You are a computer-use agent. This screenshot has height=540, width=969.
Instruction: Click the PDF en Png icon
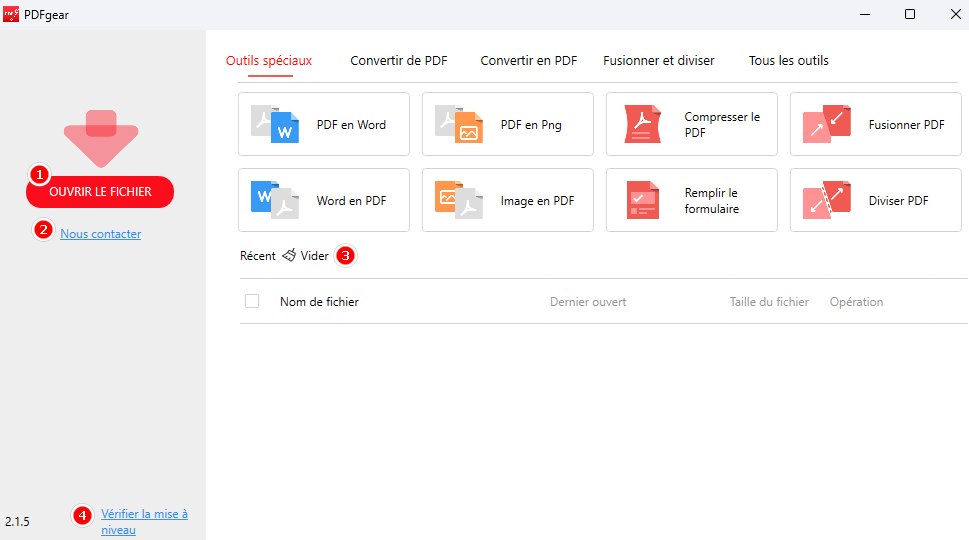[x=459, y=124]
